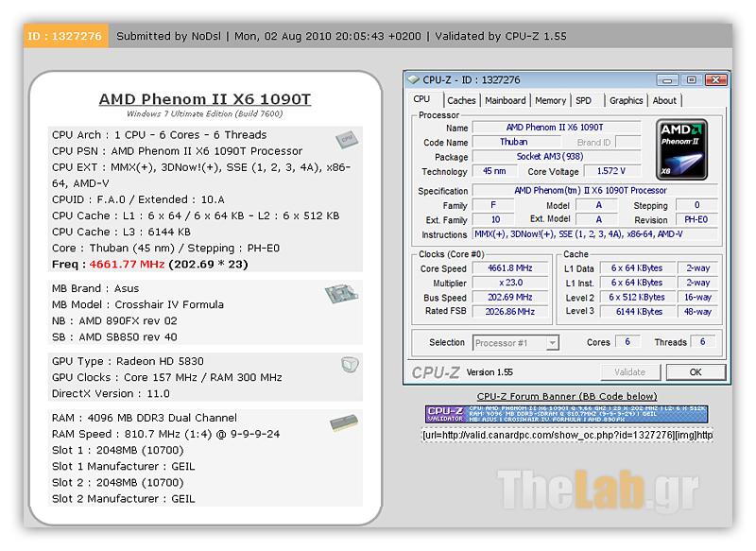756x551 pixels.
Task: Close the CPU-Z window
Action: point(716,79)
